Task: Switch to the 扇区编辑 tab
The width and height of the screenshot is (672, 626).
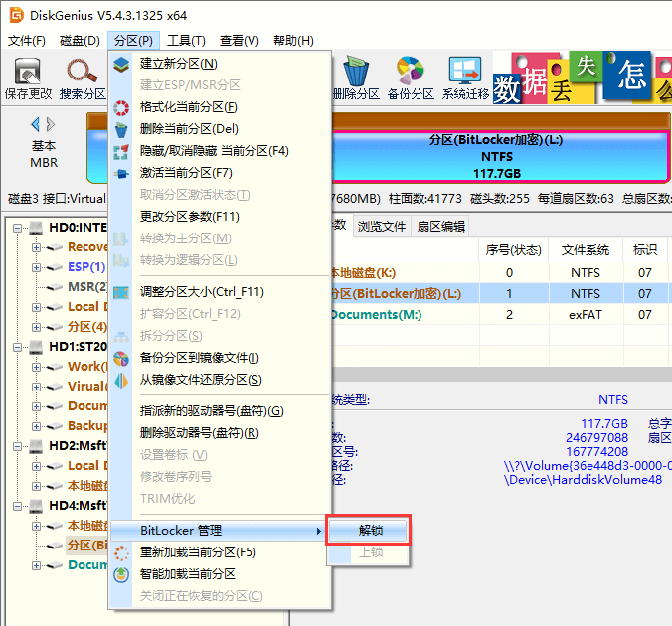Action: [x=440, y=226]
